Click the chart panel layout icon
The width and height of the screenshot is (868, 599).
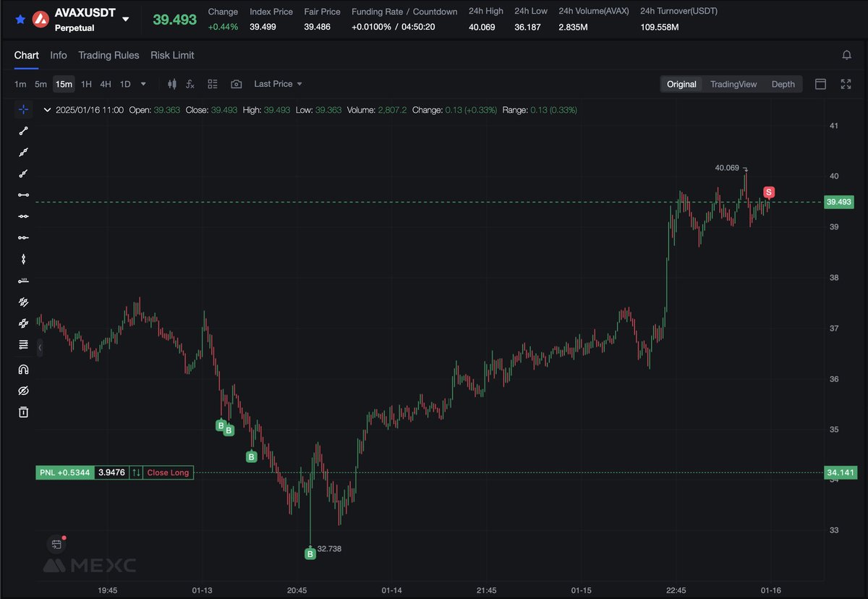[821, 84]
